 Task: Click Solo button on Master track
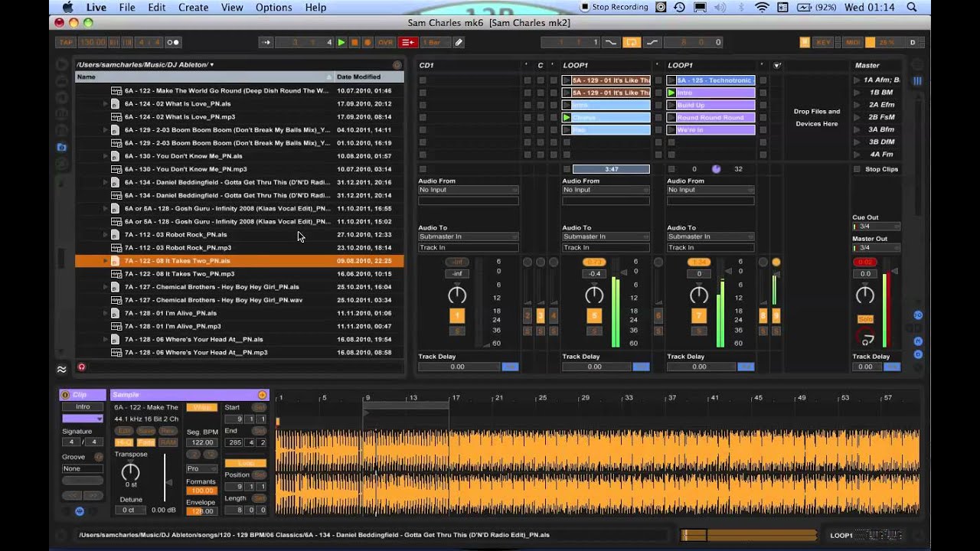click(865, 319)
